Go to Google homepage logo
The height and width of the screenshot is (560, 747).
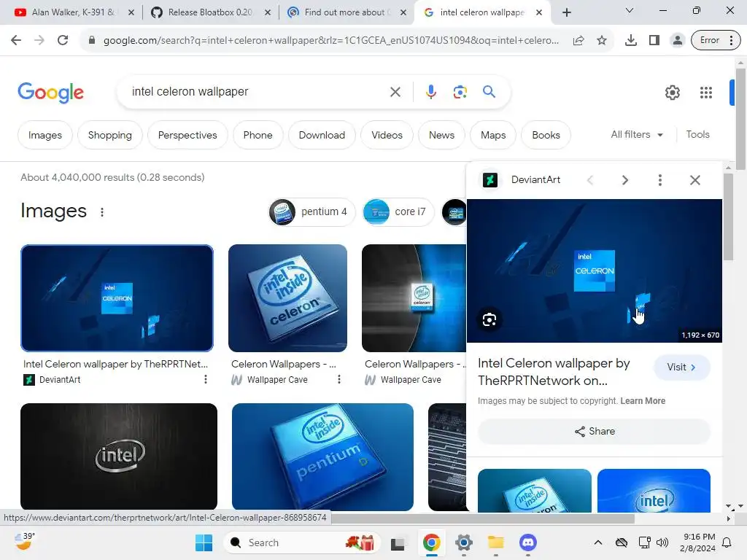tap(50, 92)
